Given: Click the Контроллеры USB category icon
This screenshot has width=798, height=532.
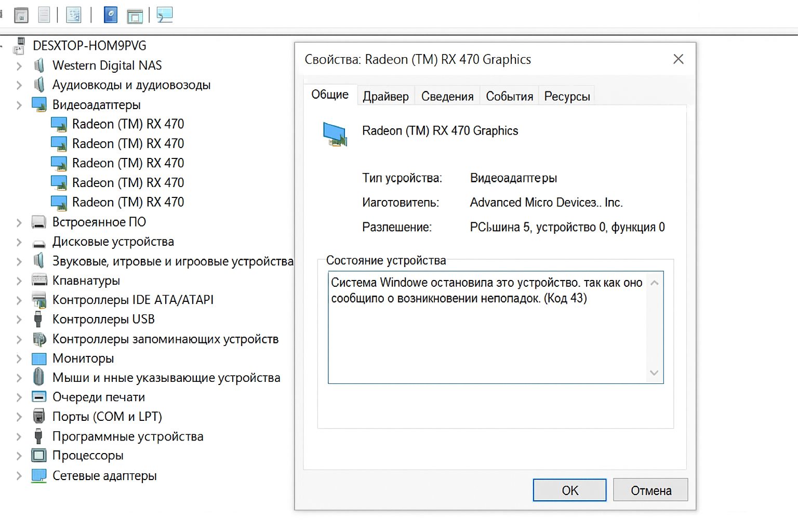Looking at the screenshot, I should (38, 319).
